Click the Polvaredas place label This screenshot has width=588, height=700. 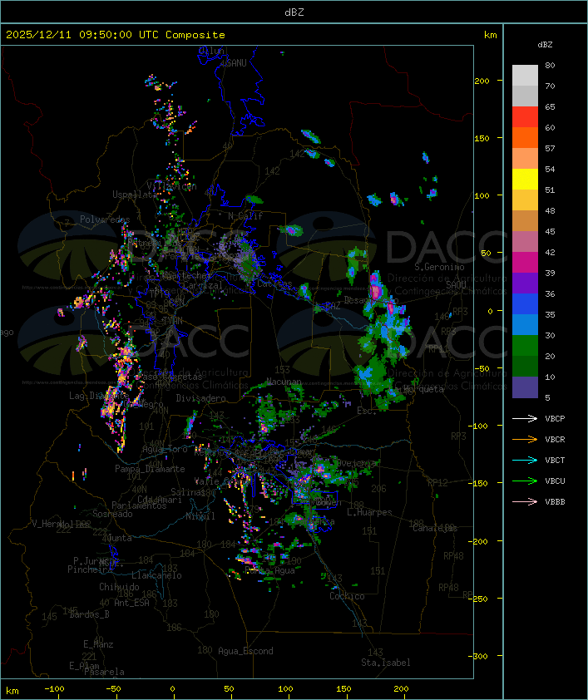[x=105, y=219]
